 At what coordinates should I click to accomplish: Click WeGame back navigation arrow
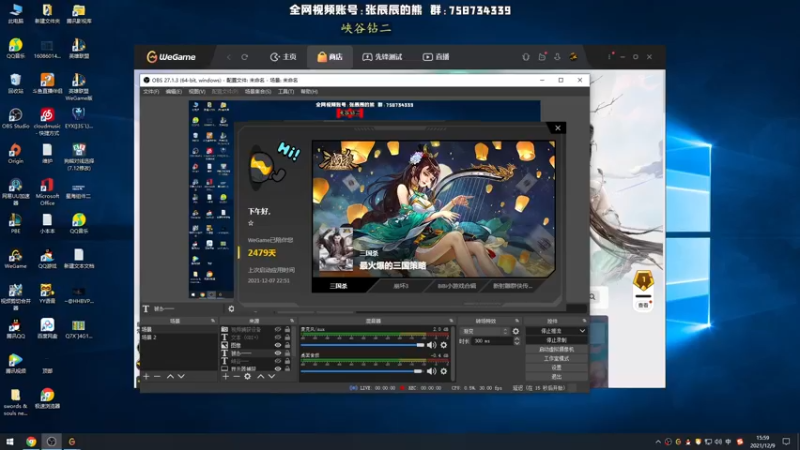coord(229,57)
